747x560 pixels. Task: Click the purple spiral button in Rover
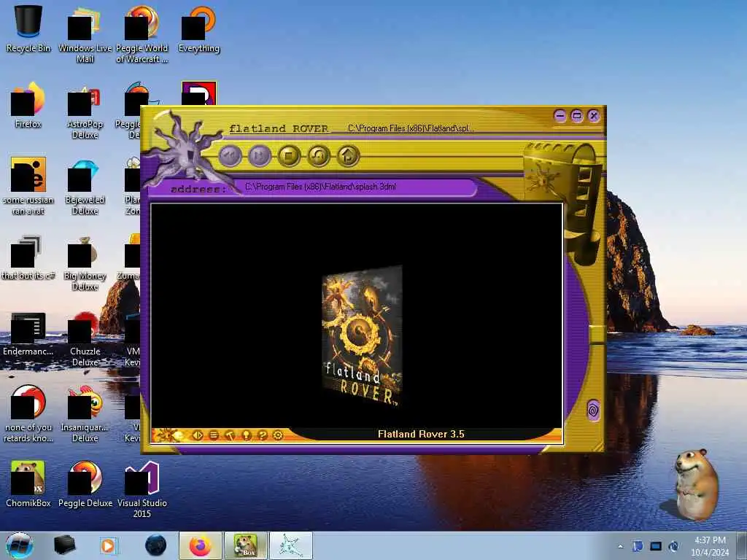[593, 410]
